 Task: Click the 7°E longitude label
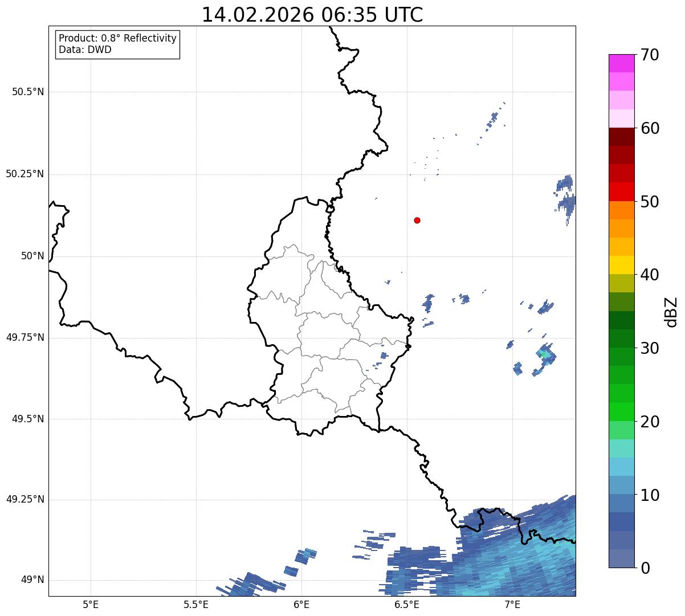tap(512, 604)
